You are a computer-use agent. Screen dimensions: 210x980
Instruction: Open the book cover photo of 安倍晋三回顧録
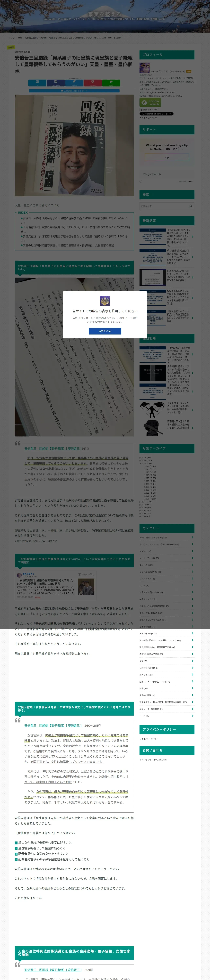tap(74, 145)
